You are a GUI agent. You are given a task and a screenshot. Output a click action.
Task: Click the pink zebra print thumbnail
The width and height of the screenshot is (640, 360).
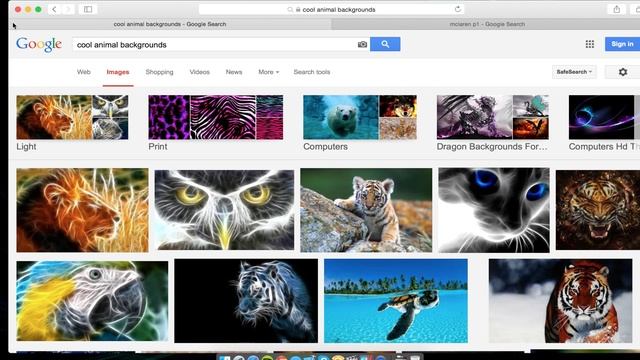223,117
